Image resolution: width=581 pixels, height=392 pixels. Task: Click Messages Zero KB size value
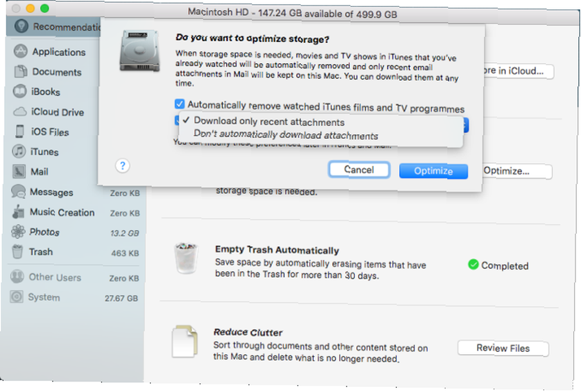[125, 193]
